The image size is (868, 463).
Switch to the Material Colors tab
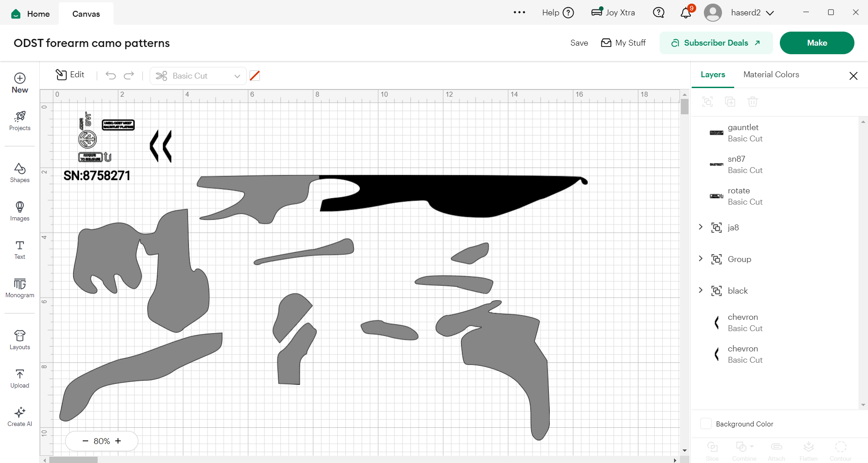tap(771, 75)
